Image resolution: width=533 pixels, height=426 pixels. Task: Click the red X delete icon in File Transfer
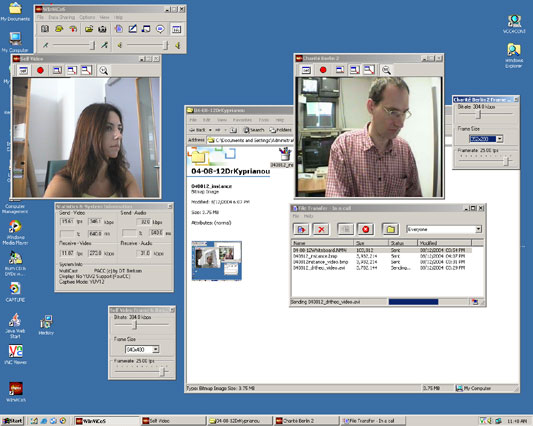(321, 229)
